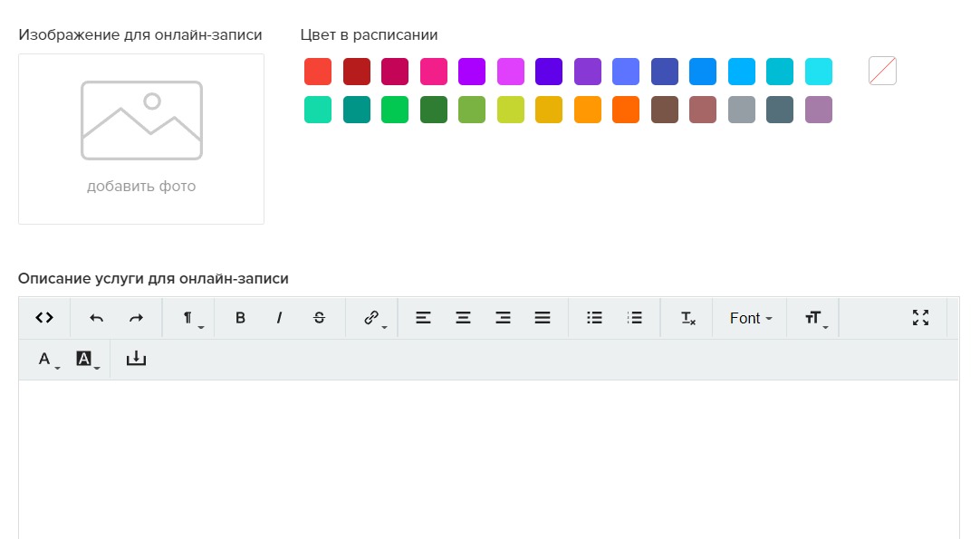Select the no-color option swatch
This screenshot has height=539, width=980.
coord(882,72)
